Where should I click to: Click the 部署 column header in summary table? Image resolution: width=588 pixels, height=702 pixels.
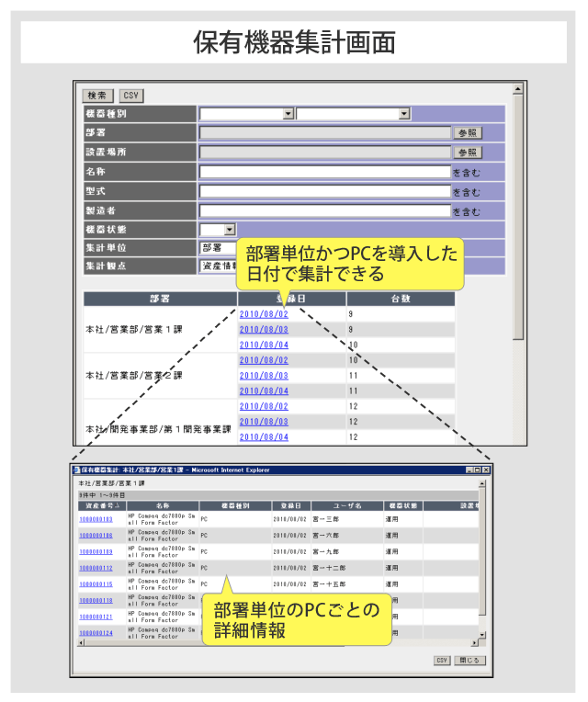pyautogui.click(x=160, y=299)
